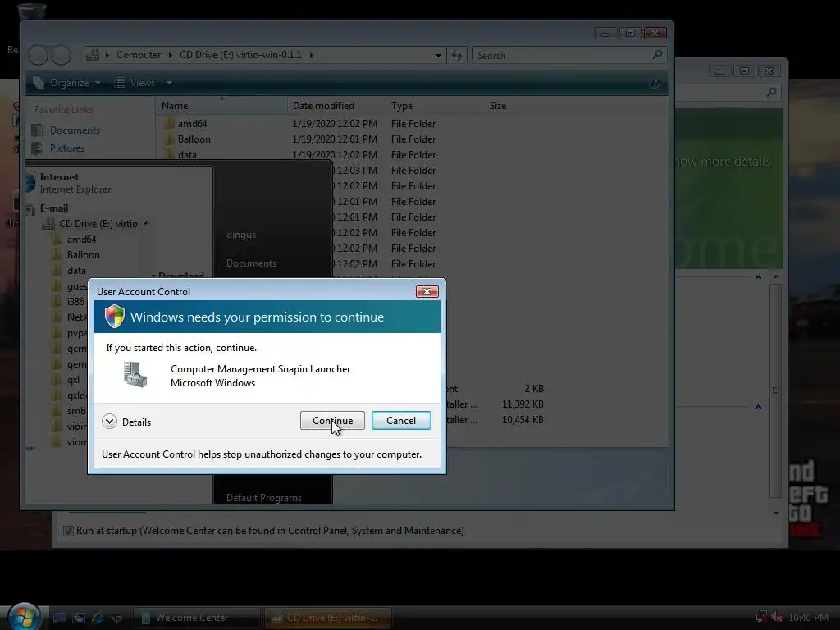This screenshot has height=630, width=840.
Task: Click the Refresh button beside the address bar
Action: click(457, 55)
